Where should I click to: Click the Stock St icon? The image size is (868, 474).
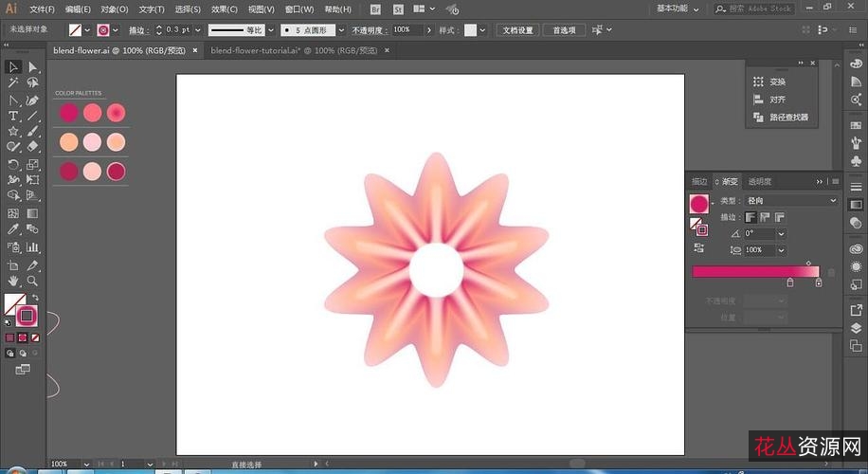[x=398, y=9]
